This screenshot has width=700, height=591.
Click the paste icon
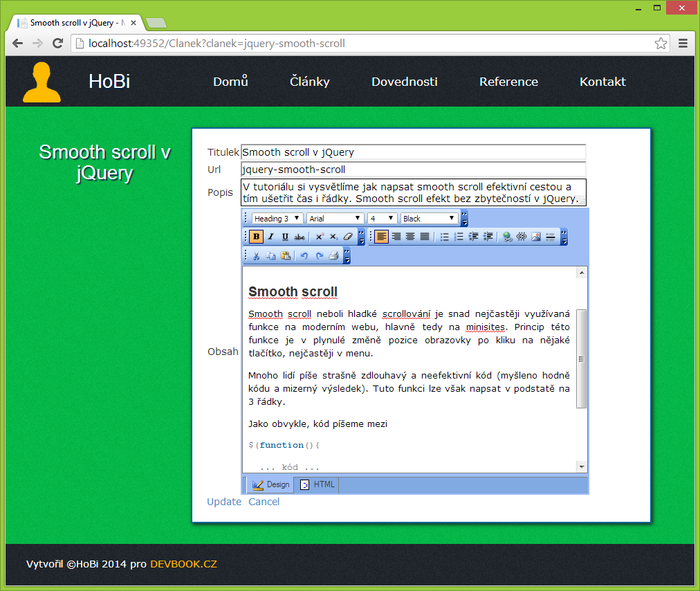[x=285, y=255]
